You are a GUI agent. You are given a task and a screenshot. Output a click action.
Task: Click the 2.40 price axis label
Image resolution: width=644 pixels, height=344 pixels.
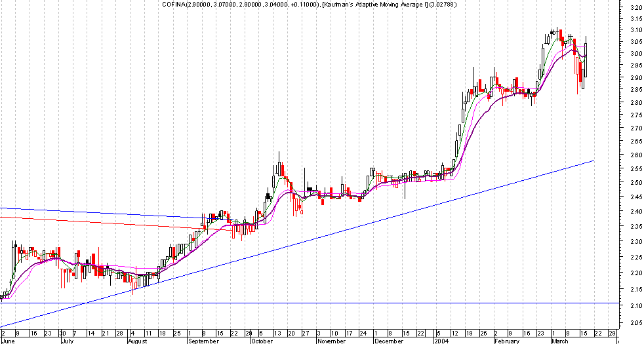636,212
